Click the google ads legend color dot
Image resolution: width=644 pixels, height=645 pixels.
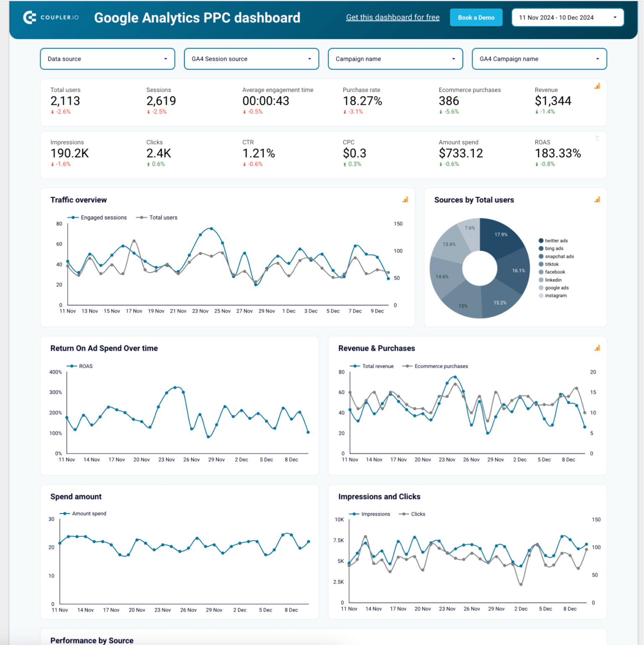point(541,288)
